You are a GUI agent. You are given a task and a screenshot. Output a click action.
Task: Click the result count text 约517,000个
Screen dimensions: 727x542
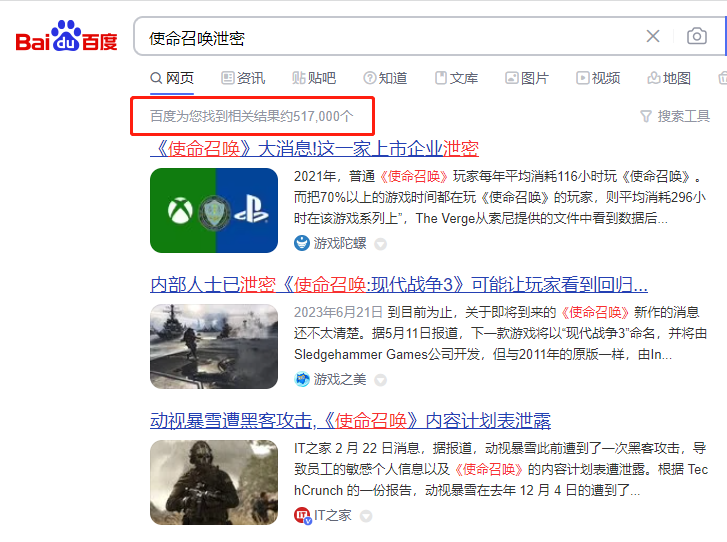click(319, 116)
